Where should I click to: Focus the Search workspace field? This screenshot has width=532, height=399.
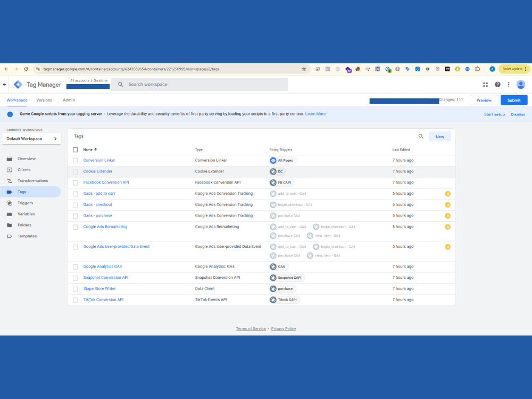pos(199,85)
